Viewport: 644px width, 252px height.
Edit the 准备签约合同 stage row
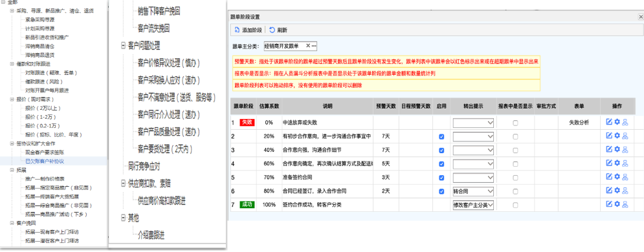point(609,177)
